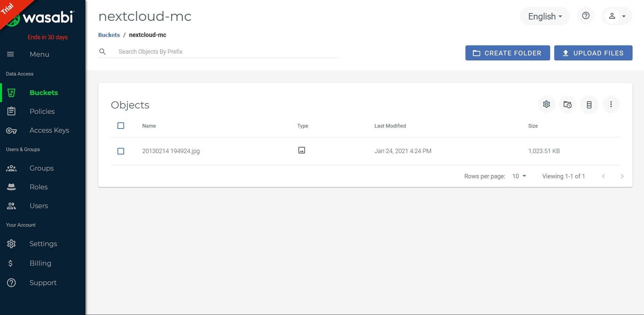Open the English language dropdown

coord(545,16)
